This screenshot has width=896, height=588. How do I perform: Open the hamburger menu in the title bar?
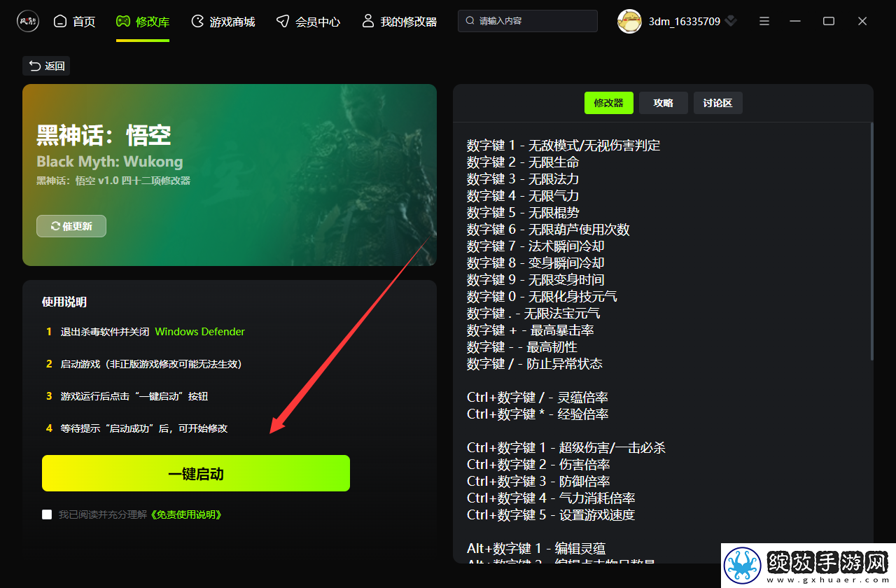point(764,21)
